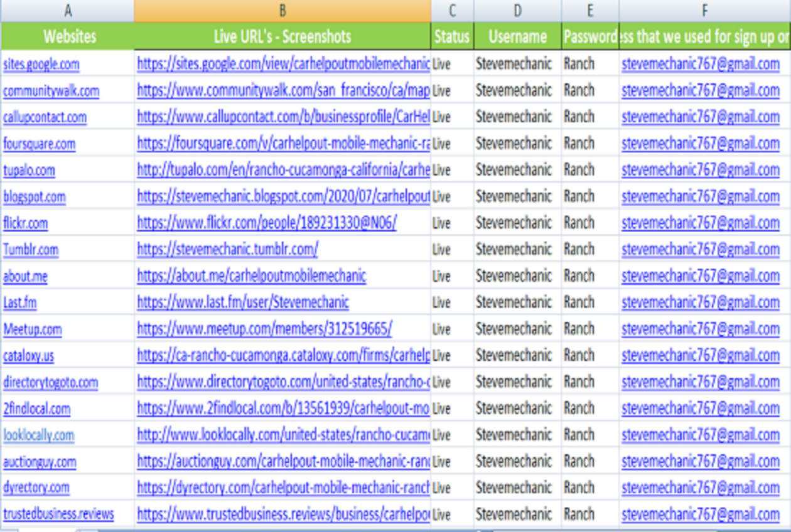791x532 pixels.
Task: Open the blogspot.com link
Action: coord(35,197)
